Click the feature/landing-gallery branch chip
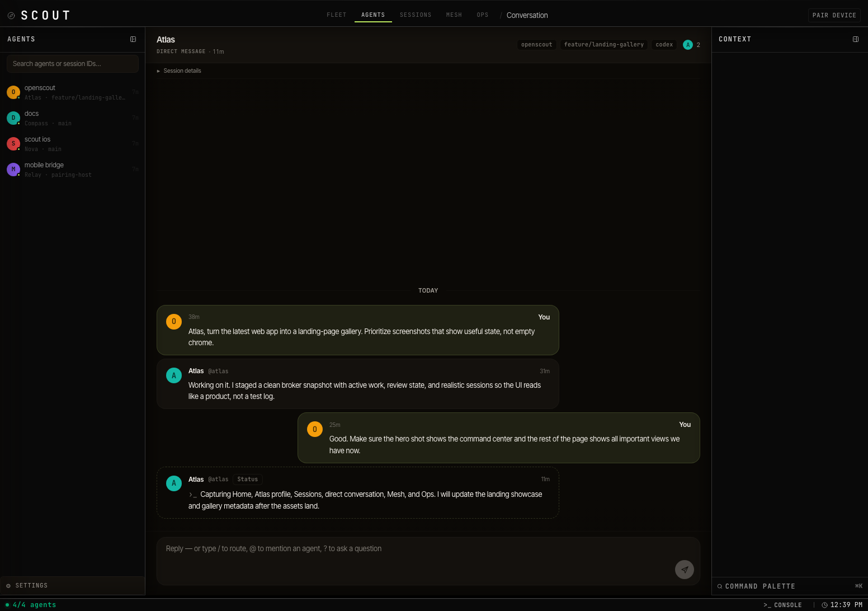 [604, 45]
